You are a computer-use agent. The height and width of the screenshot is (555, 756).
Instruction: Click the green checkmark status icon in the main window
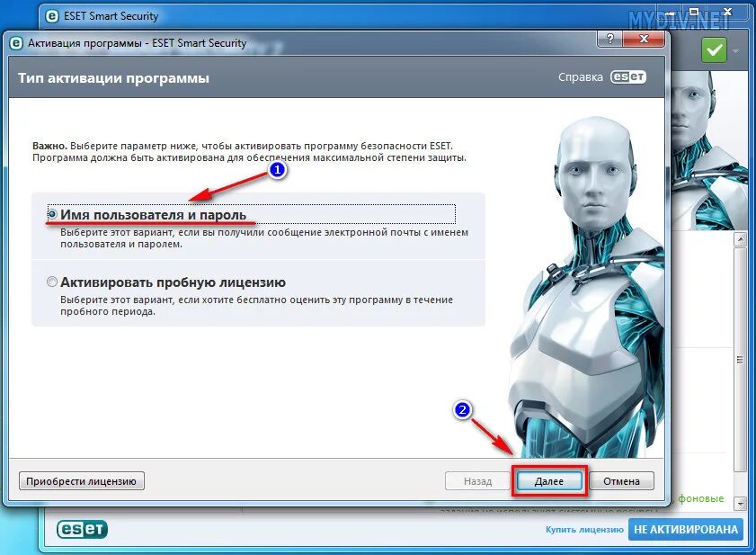[714, 50]
